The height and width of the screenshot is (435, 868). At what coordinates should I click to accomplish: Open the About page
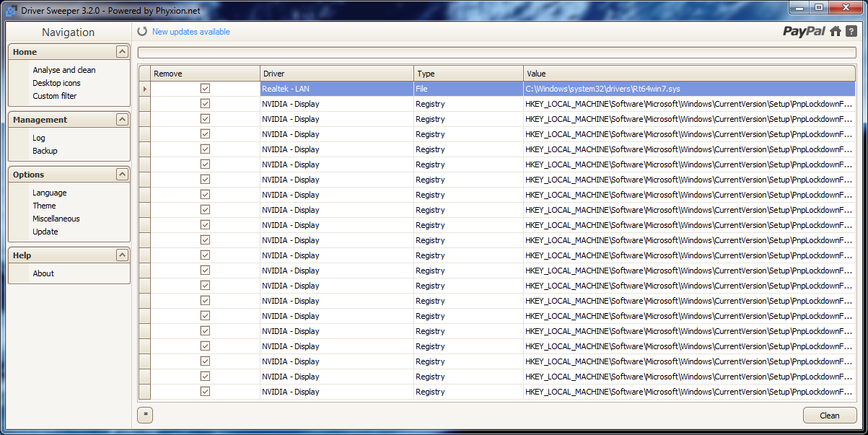click(x=43, y=273)
